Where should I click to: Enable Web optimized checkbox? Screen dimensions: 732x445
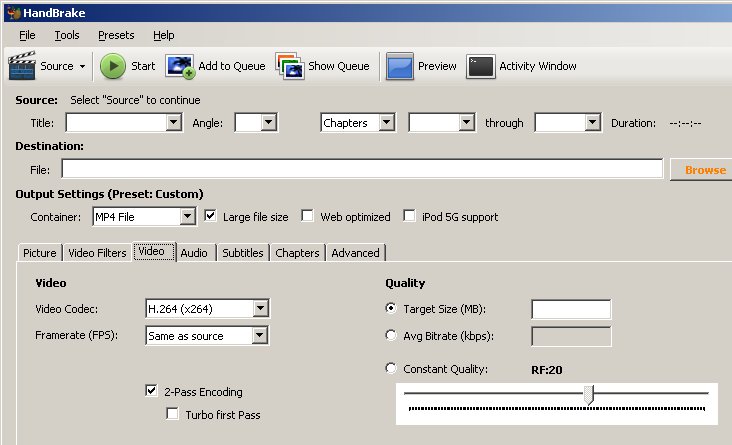[x=307, y=216]
